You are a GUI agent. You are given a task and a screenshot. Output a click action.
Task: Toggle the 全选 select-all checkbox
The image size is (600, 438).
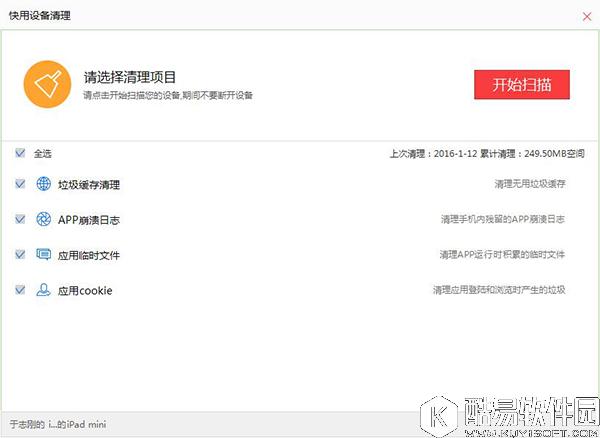point(20,153)
